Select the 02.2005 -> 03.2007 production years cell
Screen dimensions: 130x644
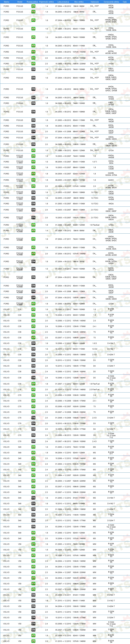point(63,198)
